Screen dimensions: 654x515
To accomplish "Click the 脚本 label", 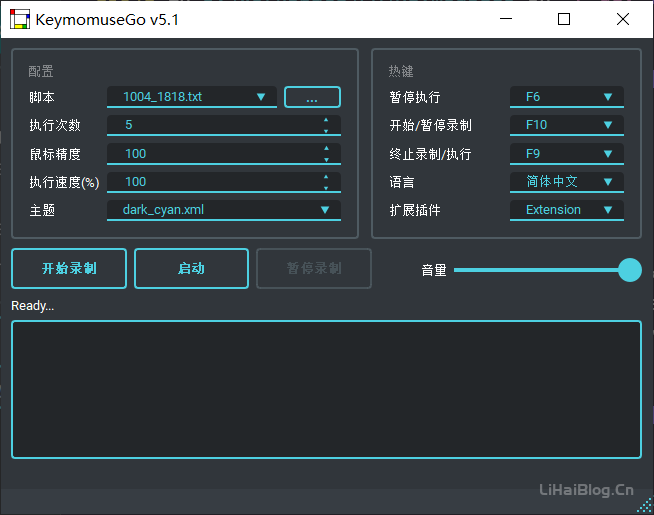I will pyautogui.click(x=42, y=97).
